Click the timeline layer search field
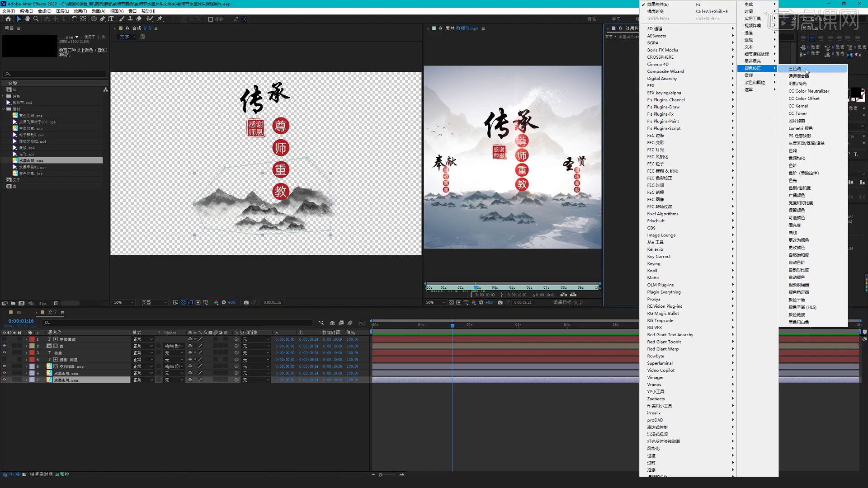This screenshot has width=868, height=488. [177, 323]
